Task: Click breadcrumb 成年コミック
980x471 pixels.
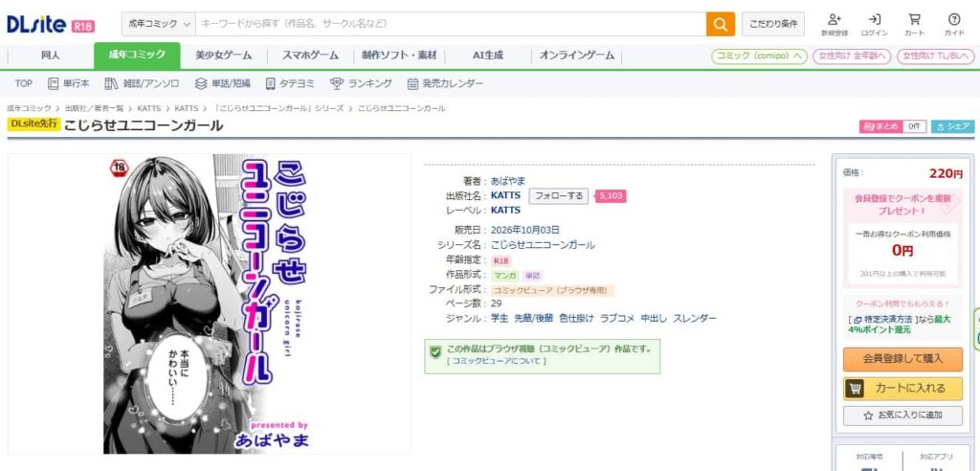Action: pos(29,108)
